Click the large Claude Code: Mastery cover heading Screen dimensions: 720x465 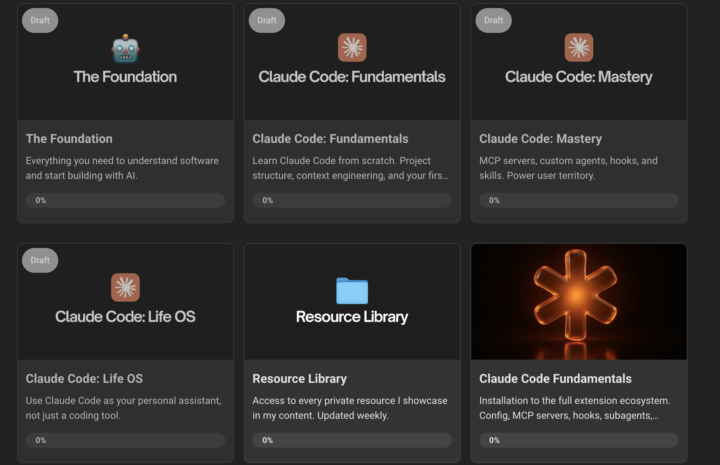click(x=579, y=77)
